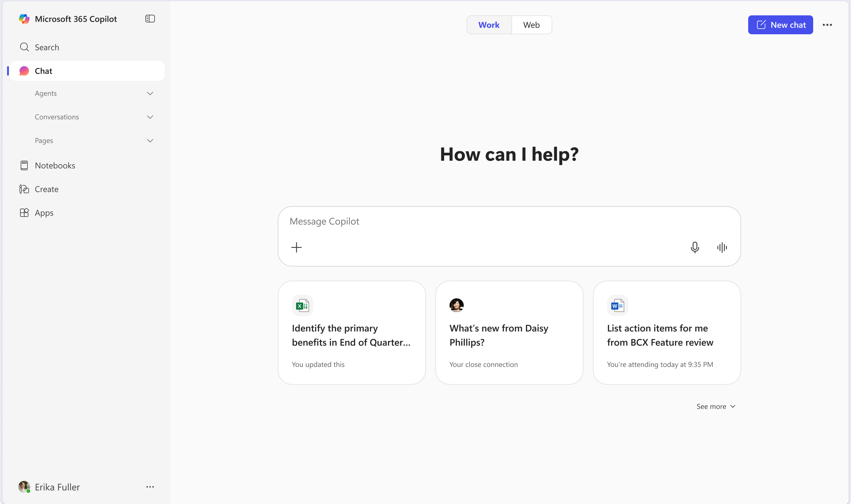Expand the Agents section

(150, 93)
